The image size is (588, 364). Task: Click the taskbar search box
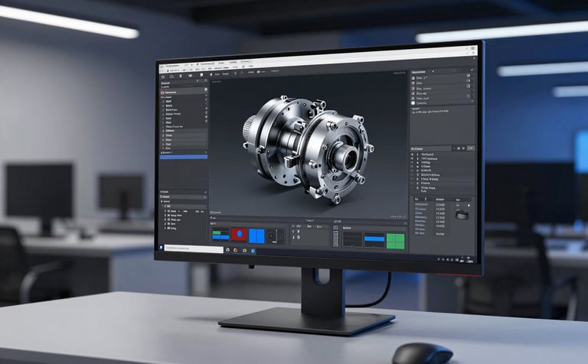(194, 249)
